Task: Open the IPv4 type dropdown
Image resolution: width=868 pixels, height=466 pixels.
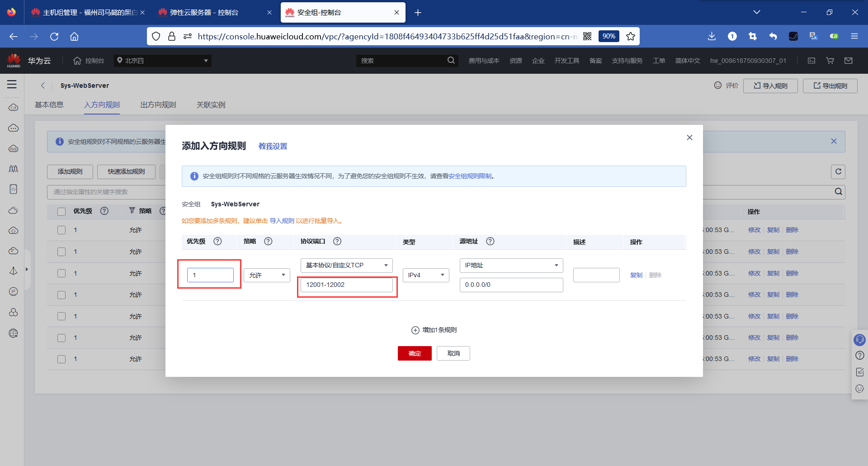Action: [426, 275]
